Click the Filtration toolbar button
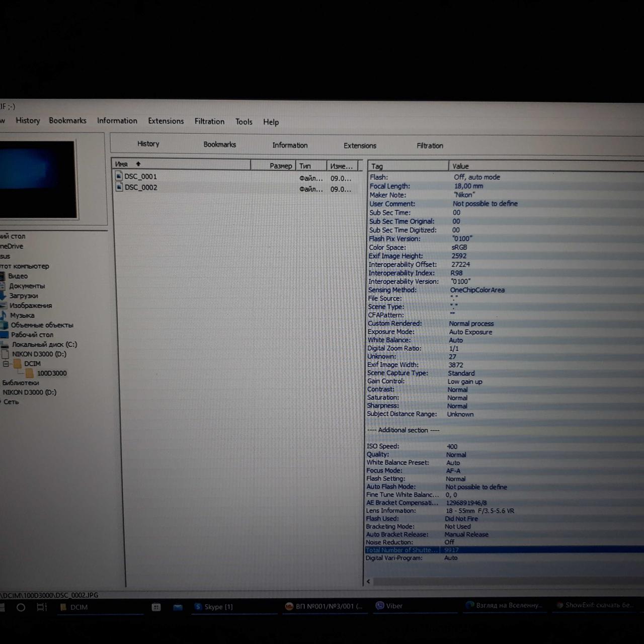644x644 pixels. click(430, 146)
